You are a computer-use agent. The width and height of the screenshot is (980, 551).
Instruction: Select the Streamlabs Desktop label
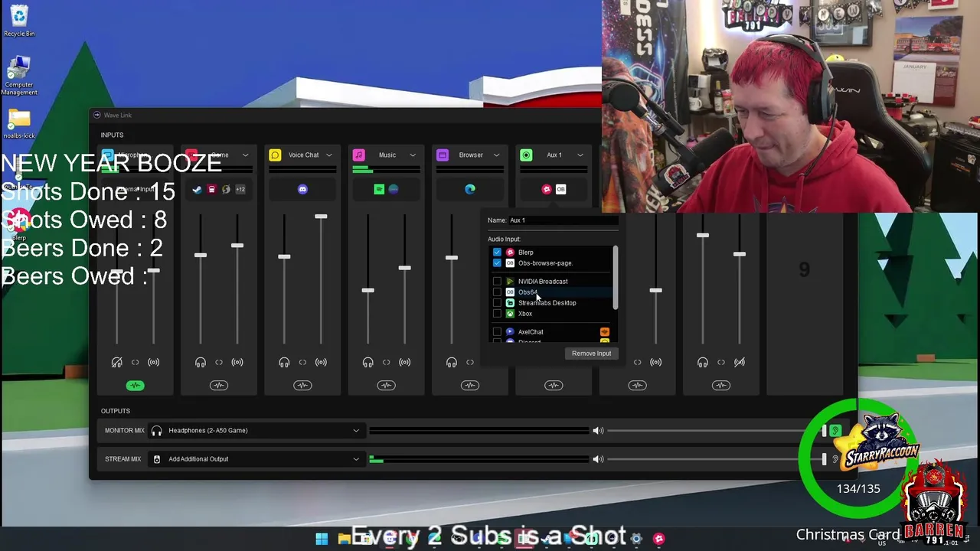click(547, 303)
